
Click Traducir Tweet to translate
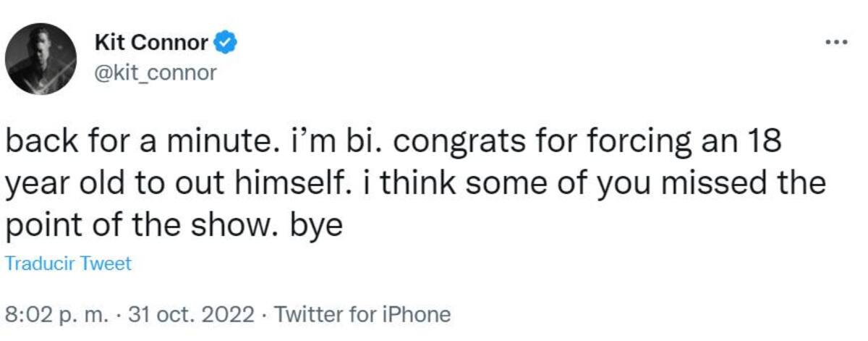69,264
